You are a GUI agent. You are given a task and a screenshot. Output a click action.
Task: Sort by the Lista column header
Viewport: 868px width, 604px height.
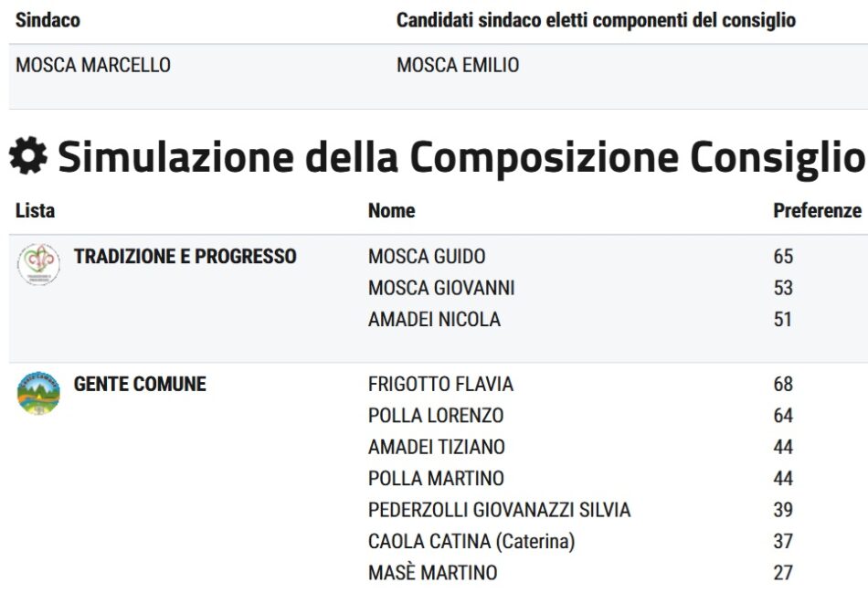pos(35,211)
